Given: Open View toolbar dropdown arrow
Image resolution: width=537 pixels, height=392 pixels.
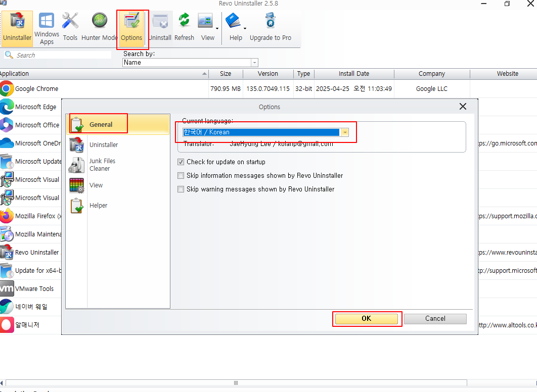Looking at the screenshot, I should point(217,28).
